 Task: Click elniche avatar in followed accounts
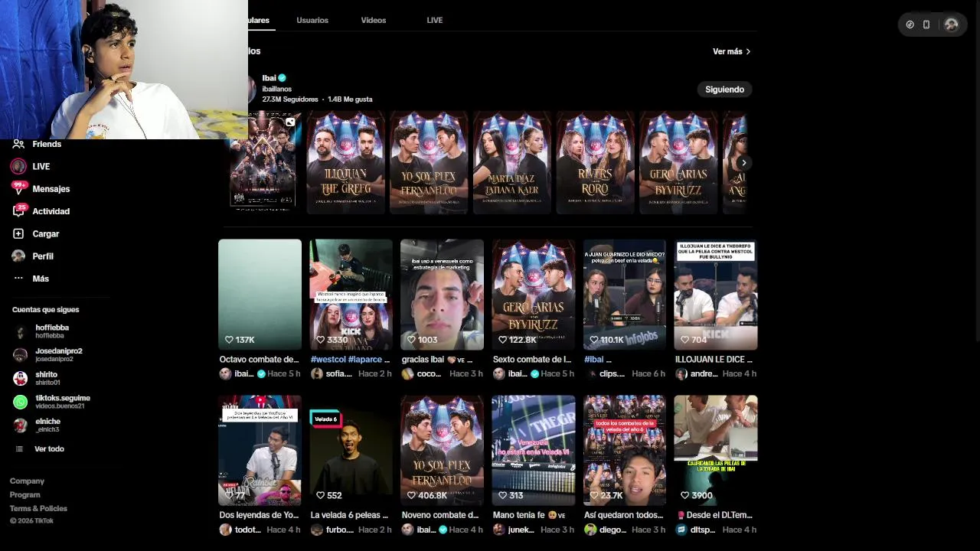(x=21, y=425)
